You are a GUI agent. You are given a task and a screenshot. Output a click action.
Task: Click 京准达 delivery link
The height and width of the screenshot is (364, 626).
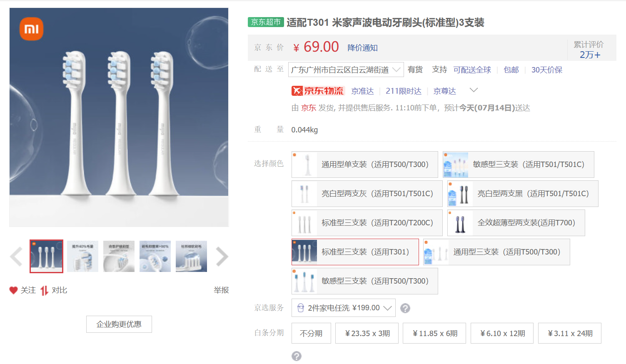(363, 91)
